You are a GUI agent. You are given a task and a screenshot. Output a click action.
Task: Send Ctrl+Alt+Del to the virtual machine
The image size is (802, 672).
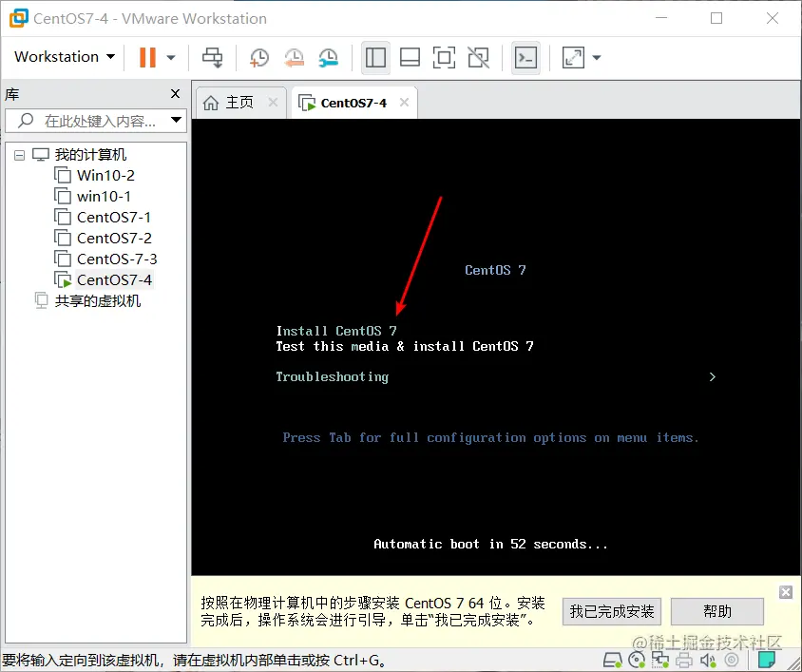[212, 57]
